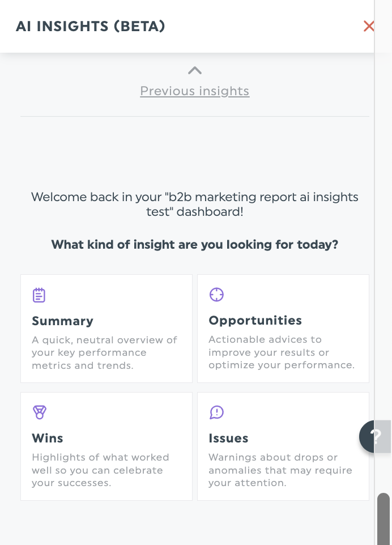Click the Summary card's neutral overview description
This screenshot has width=392, height=545.
pyautogui.click(x=104, y=352)
